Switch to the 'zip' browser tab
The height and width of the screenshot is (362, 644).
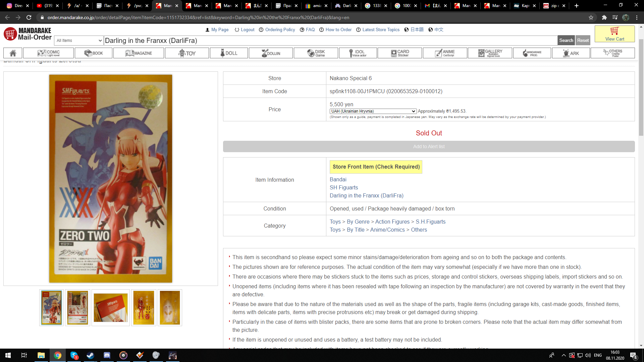coord(554,6)
